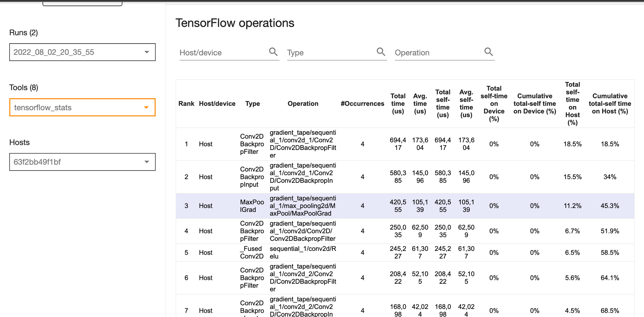
Task: Click the Type filter search icon
Action: [381, 52]
